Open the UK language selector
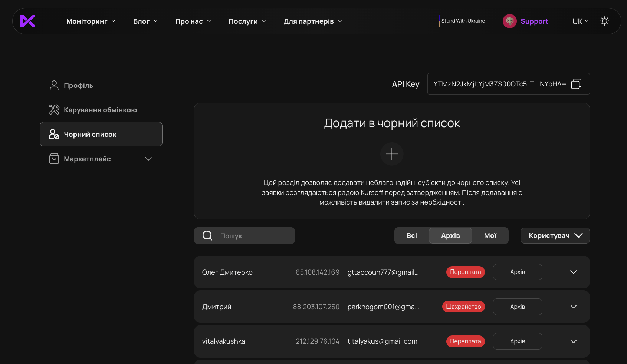 click(x=580, y=21)
